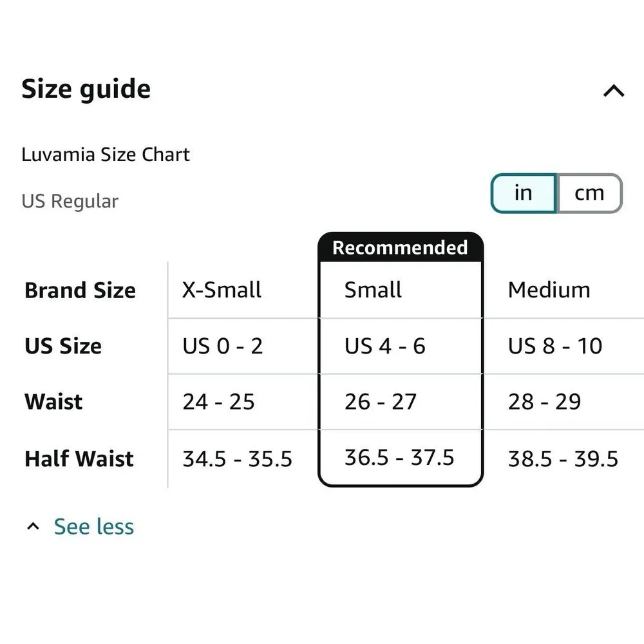
Task: Select the Medium brand size column header
Action: pos(549,290)
